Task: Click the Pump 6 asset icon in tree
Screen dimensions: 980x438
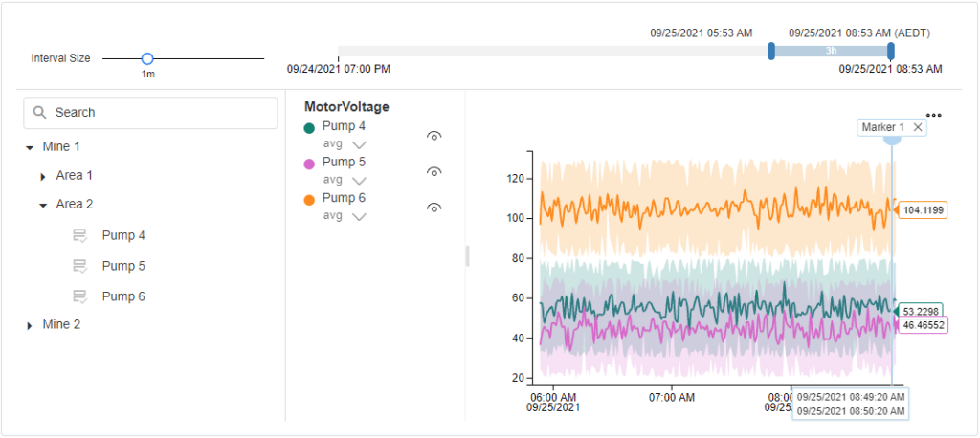Action: point(80,296)
